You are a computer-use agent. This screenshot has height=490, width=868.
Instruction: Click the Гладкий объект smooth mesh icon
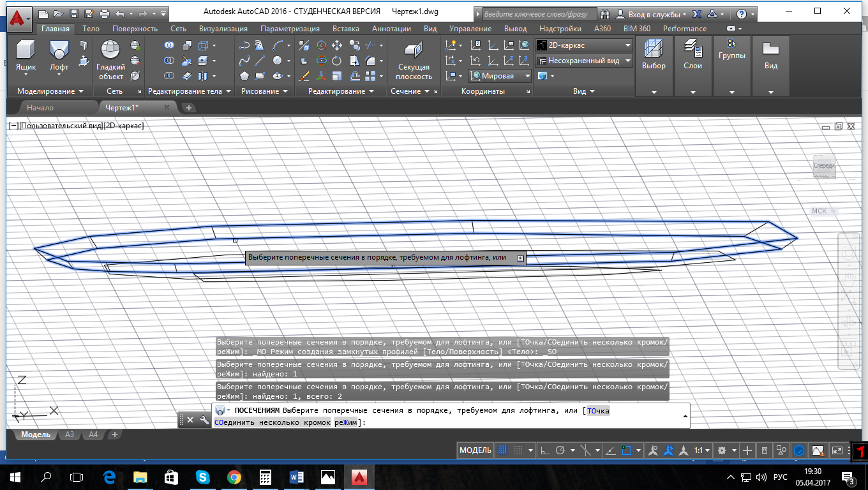pos(110,50)
